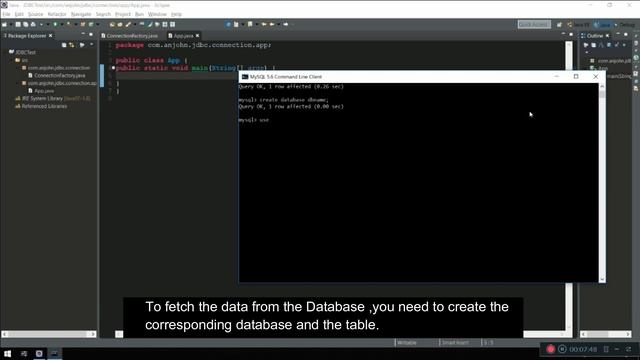Close the Package Explorer view
This screenshot has width=640, height=360.
[x=51, y=36]
